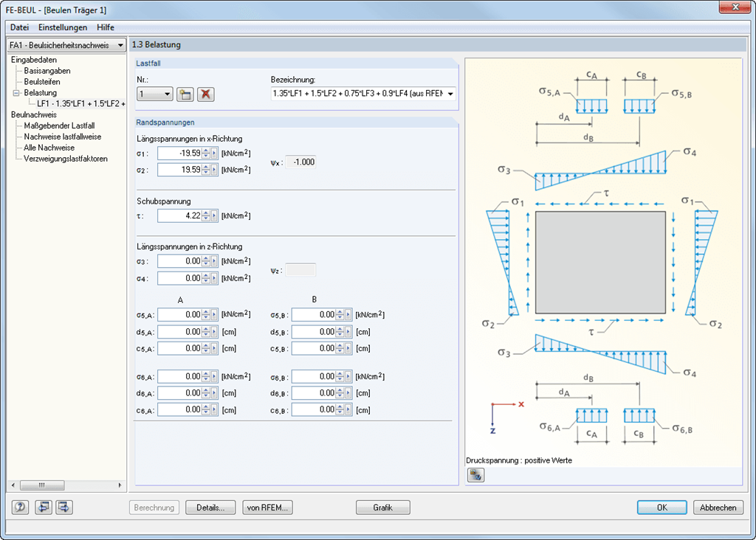Click navigator scrollbar right arrow
The image size is (756, 540).
click(x=120, y=485)
